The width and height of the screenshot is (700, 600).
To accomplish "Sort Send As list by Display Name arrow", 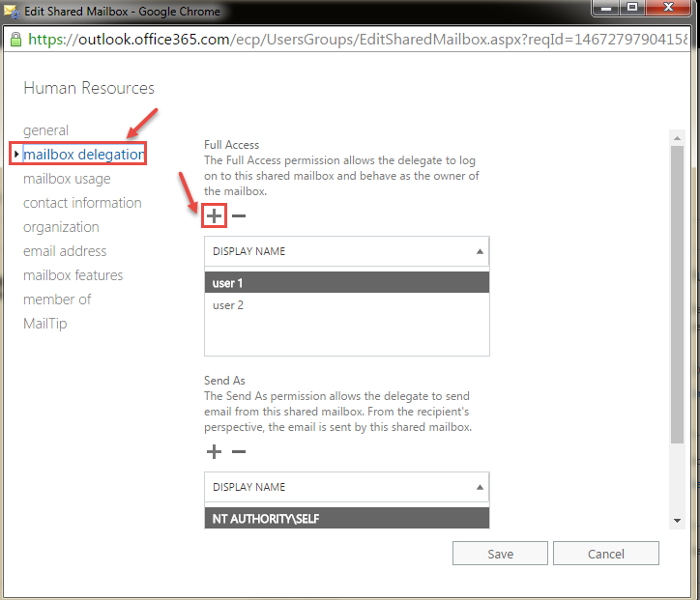I will click(480, 487).
